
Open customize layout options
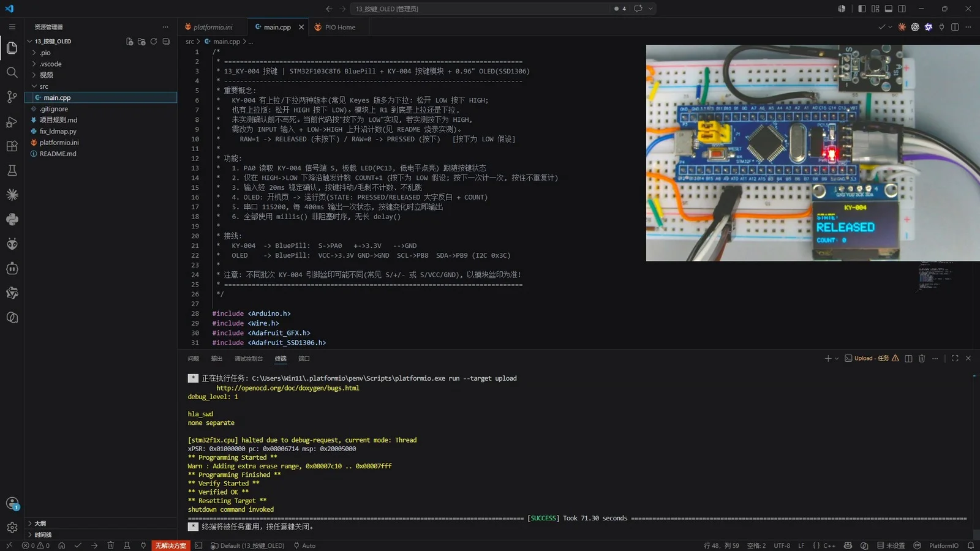pyautogui.click(x=875, y=9)
